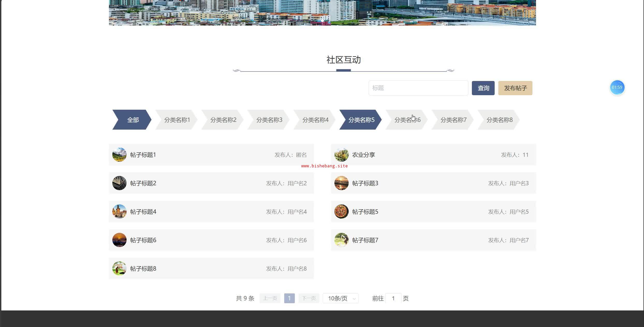Viewport: 644px width, 327px height.
Task: Switch to 分类名称3 category tab
Action: pos(269,120)
